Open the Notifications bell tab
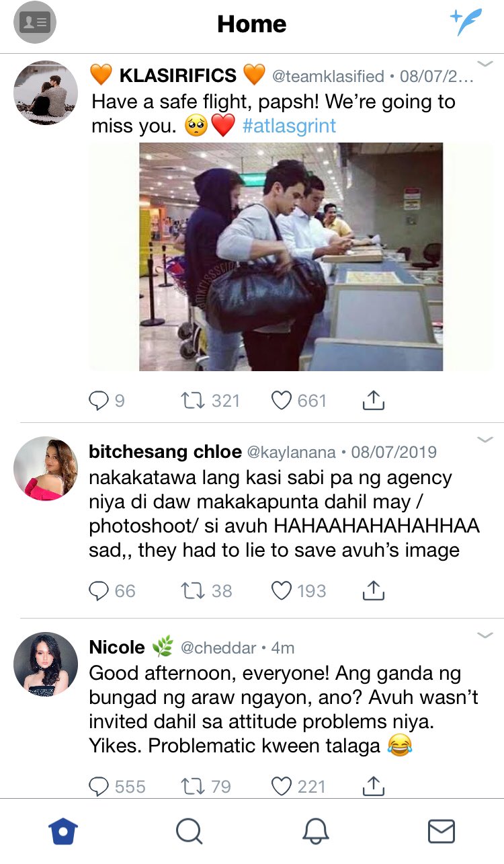This screenshot has width=504, height=864. point(315,832)
